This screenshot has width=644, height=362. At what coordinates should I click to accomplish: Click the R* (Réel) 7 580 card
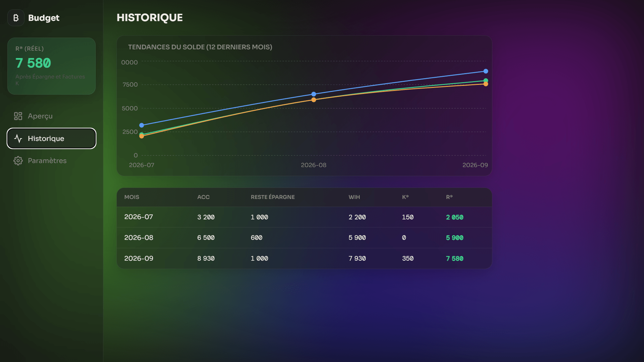pos(51,66)
